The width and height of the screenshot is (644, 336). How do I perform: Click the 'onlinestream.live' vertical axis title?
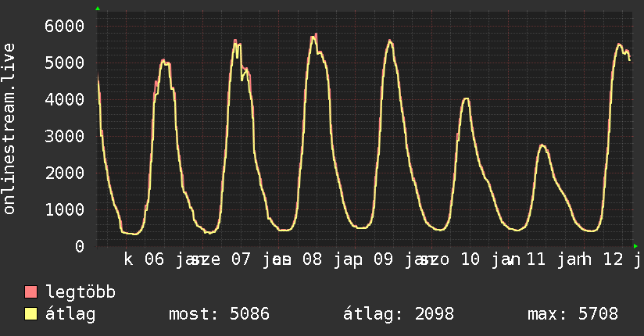pyautogui.click(x=9, y=129)
